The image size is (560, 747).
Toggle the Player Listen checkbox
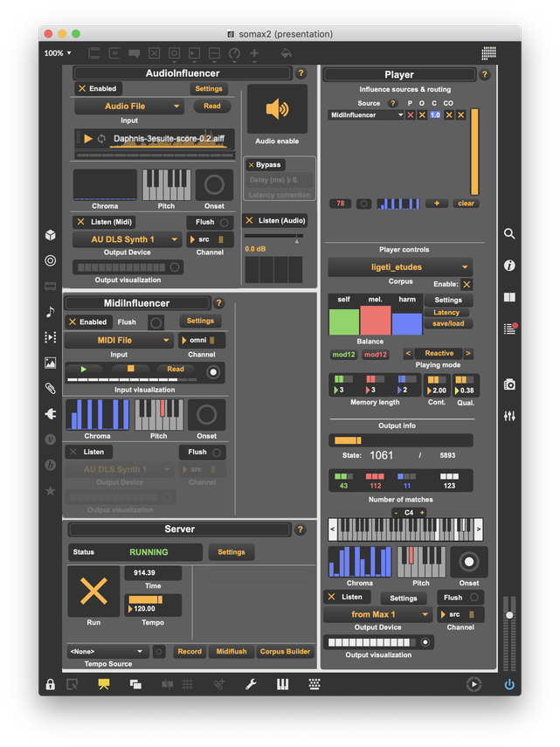(331, 597)
